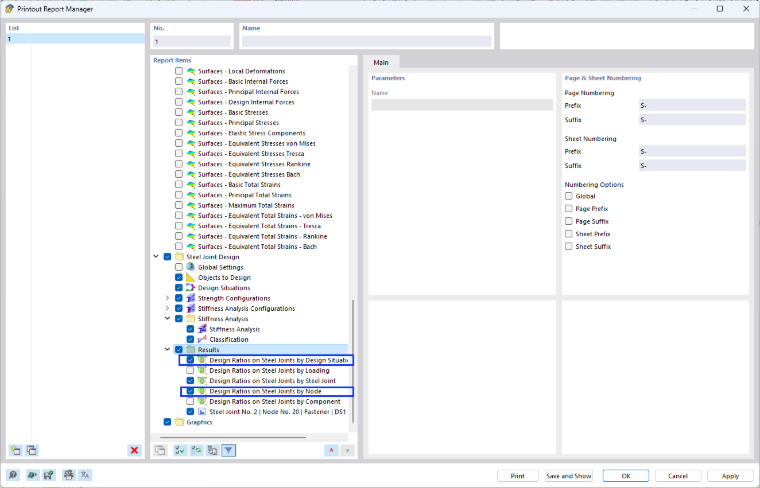Enable Surfaces - Local Deformations checkbox
This screenshot has height=488, width=760.
(x=179, y=71)
